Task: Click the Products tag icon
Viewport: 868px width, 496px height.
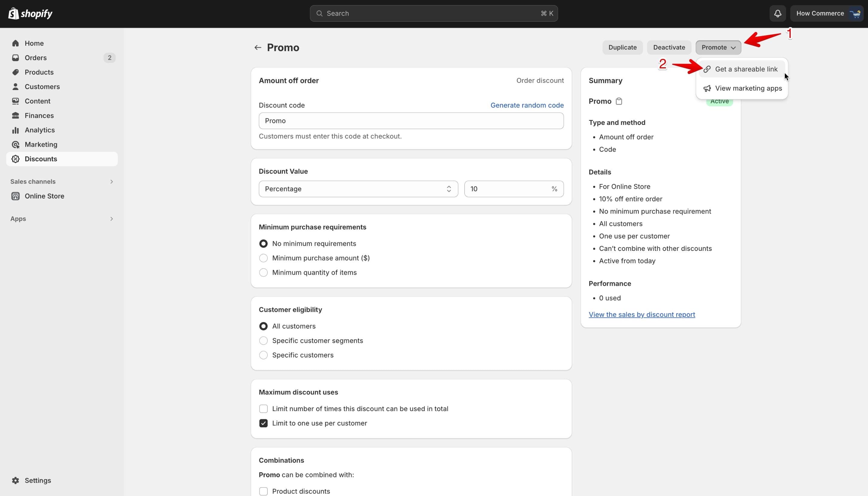Action: [x=15, y=72]
